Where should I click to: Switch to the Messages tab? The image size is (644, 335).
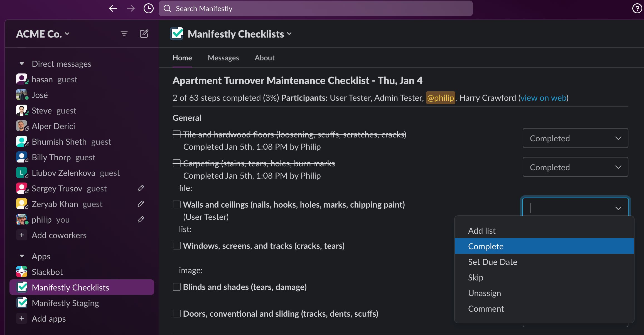coord(223,58)
